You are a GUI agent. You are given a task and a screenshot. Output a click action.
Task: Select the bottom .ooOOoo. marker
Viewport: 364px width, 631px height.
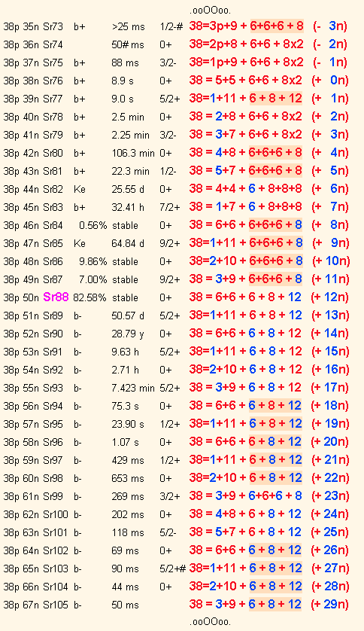pos(210,622)
